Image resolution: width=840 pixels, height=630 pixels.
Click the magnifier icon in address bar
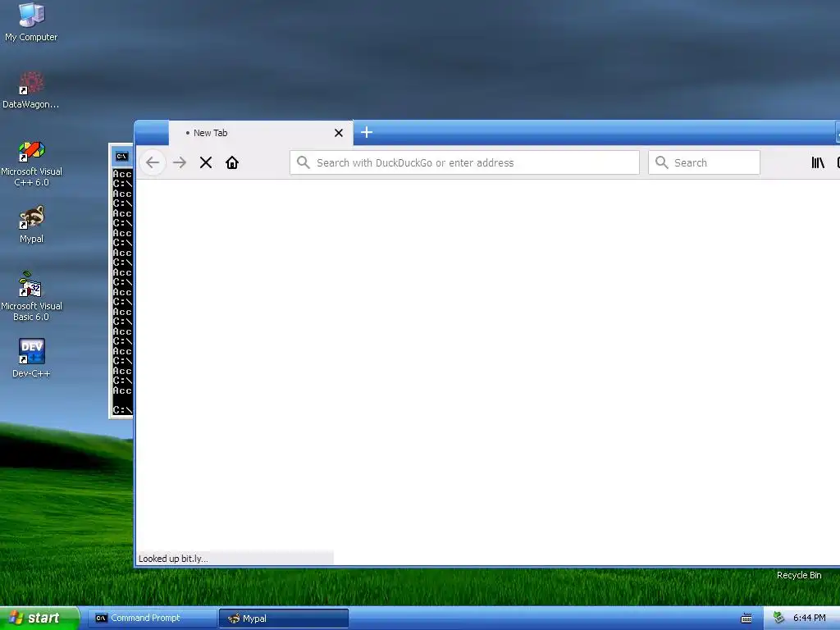tap(304, 162)
